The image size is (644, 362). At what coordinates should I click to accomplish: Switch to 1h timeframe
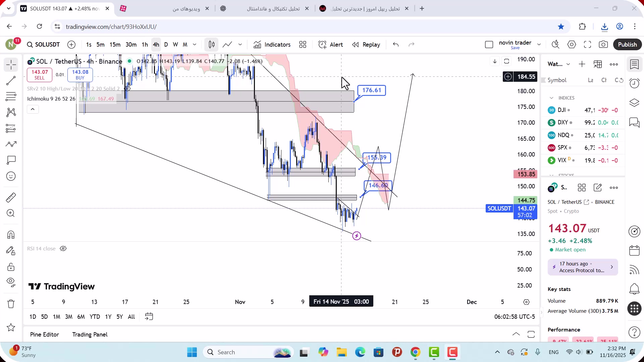tap(145, 45)
